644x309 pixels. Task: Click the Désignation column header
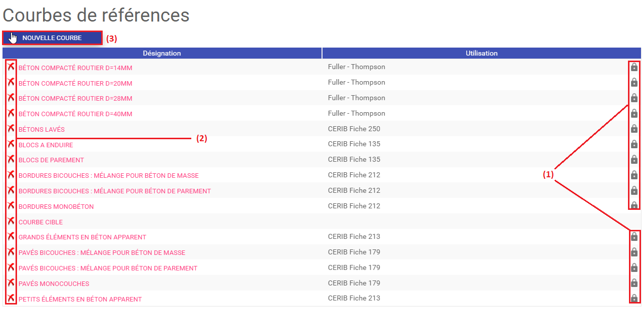tap(162, 53)
